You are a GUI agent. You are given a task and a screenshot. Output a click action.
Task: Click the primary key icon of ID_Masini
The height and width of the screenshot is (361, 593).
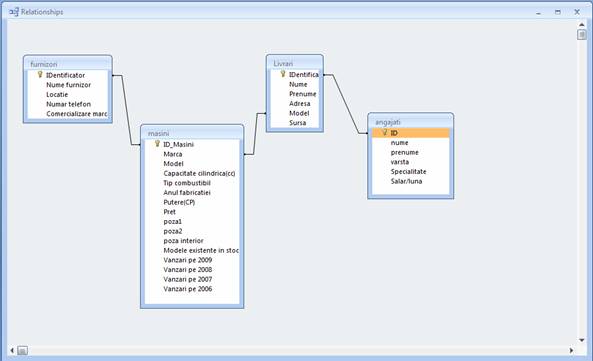157,144
